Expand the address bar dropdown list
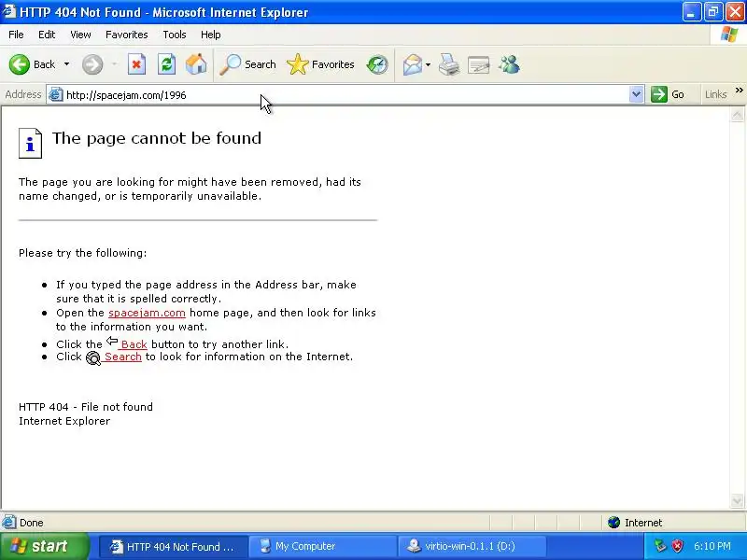This screenshot has width=747, height=560. 636,94
